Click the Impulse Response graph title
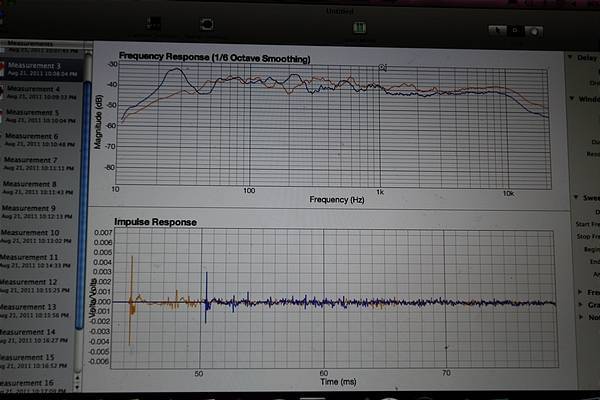 pyautogui.click(x=155, y=222)
